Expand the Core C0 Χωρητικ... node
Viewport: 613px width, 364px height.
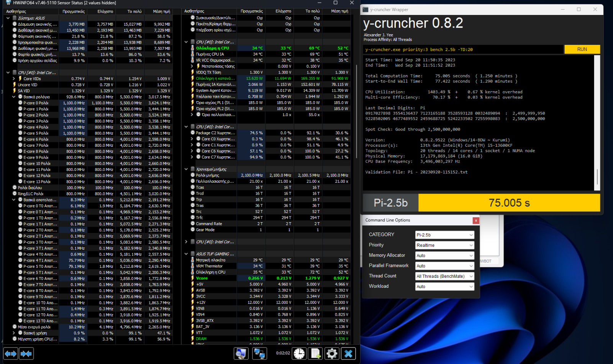[x=192, y=139]
